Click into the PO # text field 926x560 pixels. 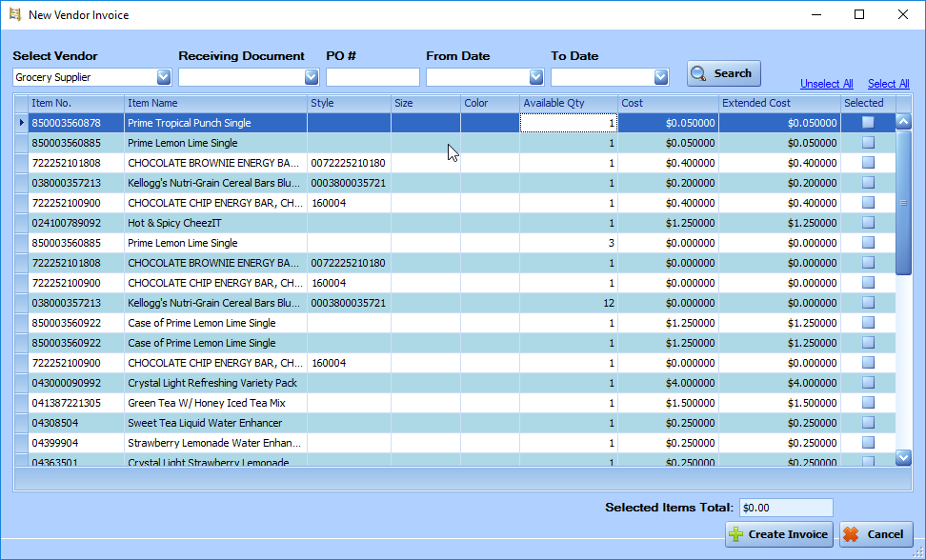pos(372,77)
